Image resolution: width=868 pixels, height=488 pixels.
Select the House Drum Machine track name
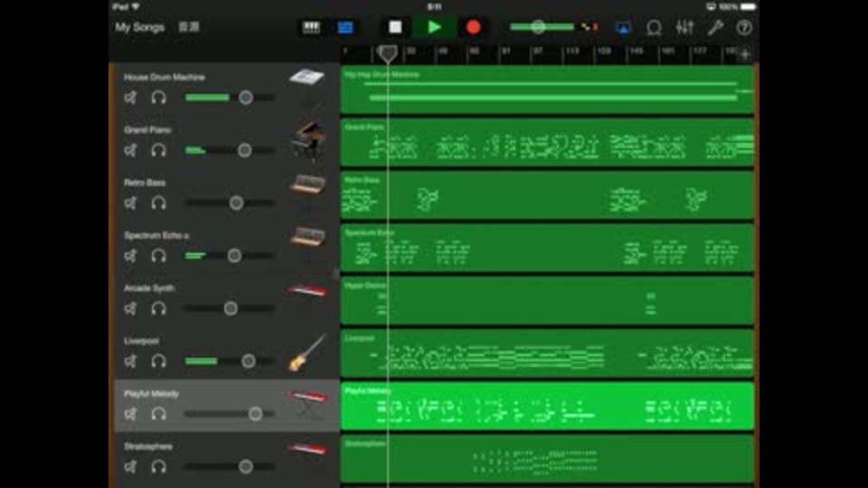(165, 77)
